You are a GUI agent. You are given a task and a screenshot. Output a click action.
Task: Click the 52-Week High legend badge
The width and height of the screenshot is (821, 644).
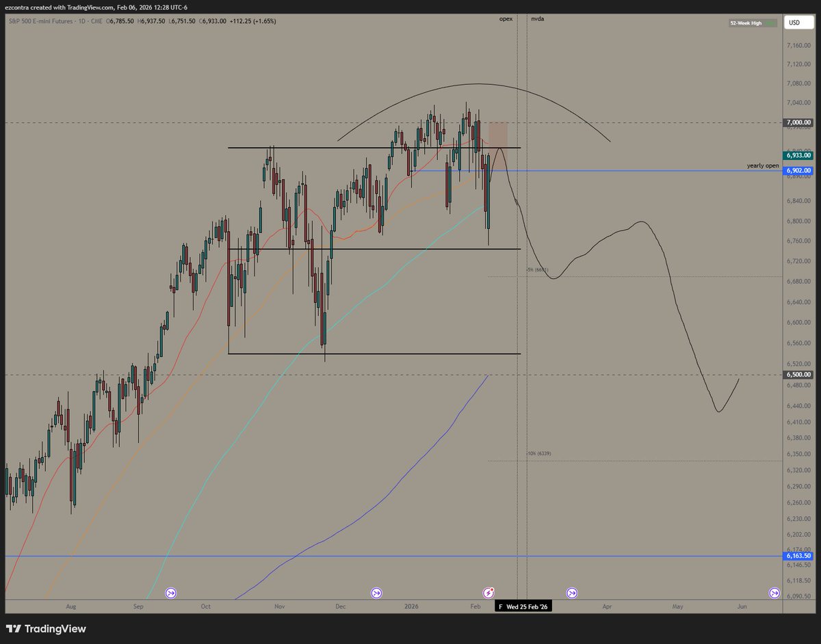pos(753,23)
